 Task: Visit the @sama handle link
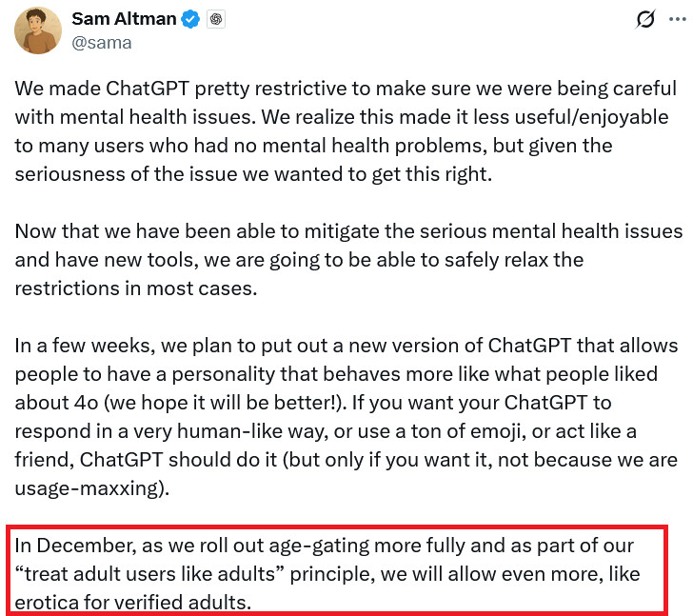102,43
